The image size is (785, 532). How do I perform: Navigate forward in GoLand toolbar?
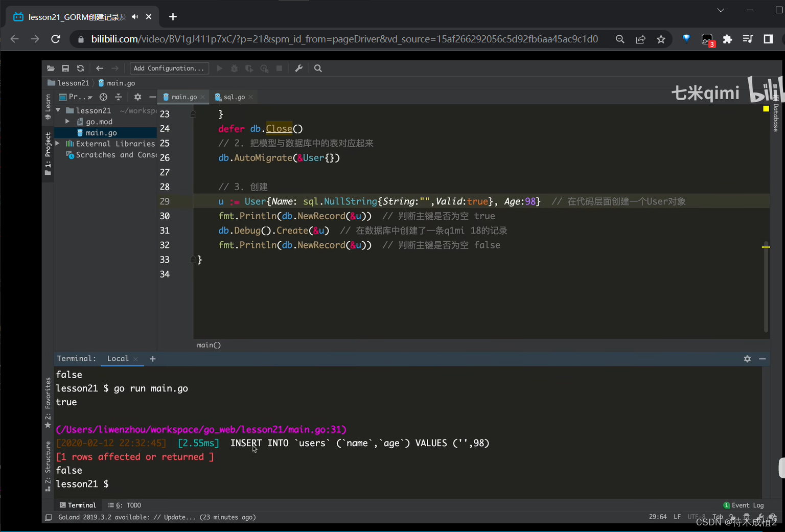[x=115, y=68]
